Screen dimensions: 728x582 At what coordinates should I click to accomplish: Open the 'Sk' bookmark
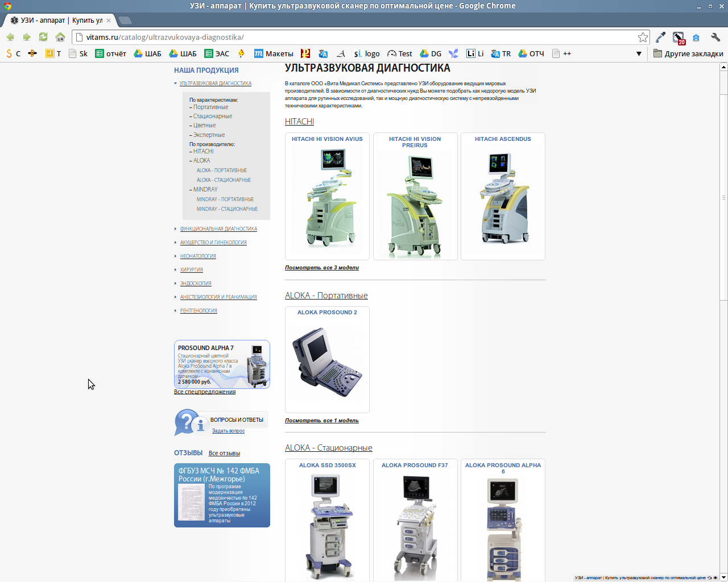point(78,53)
